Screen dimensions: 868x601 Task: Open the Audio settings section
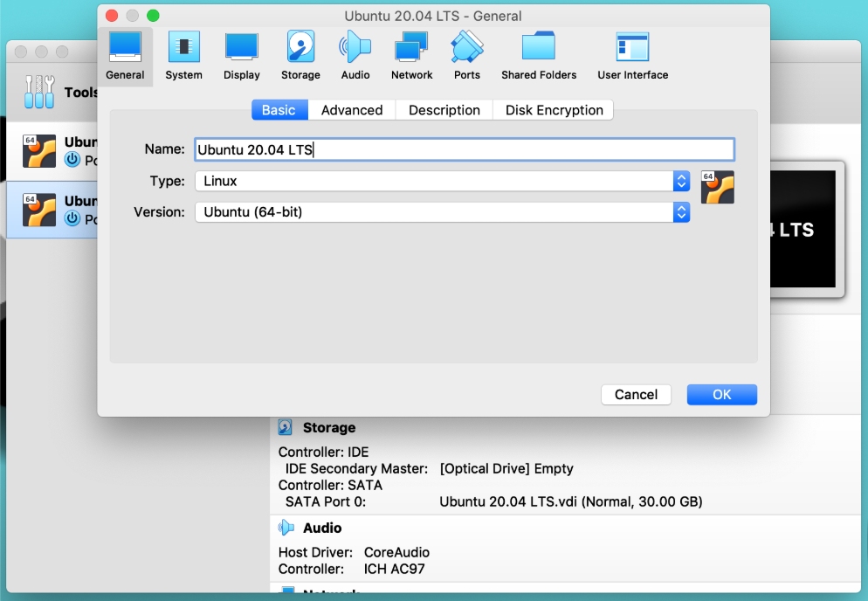click(355, 56)
